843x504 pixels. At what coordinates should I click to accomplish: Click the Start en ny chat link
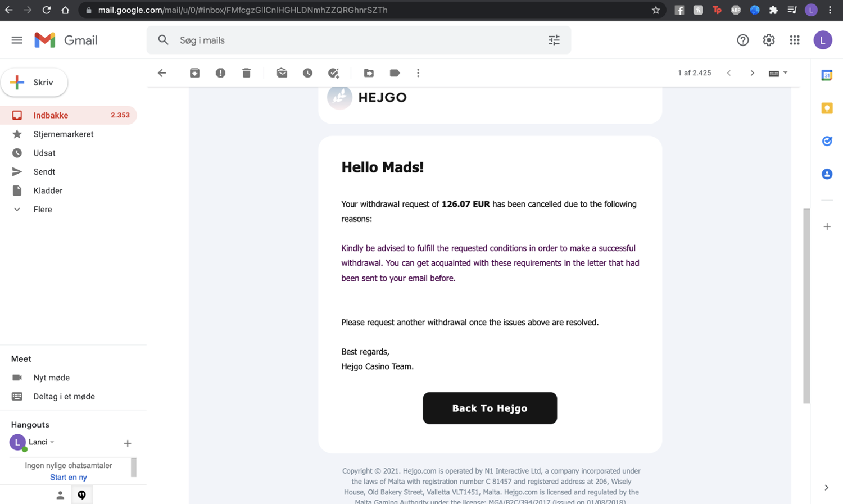pos(69,478)
